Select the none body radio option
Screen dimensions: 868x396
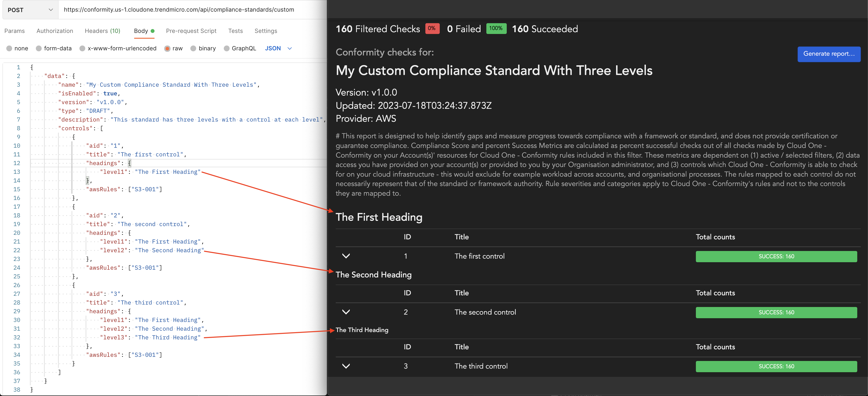pos(9,48)
